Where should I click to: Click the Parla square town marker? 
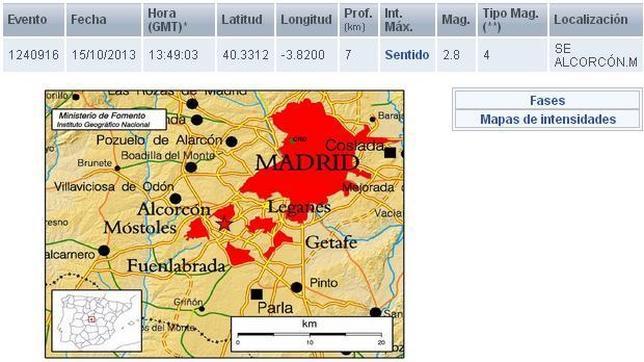[257, 294]
